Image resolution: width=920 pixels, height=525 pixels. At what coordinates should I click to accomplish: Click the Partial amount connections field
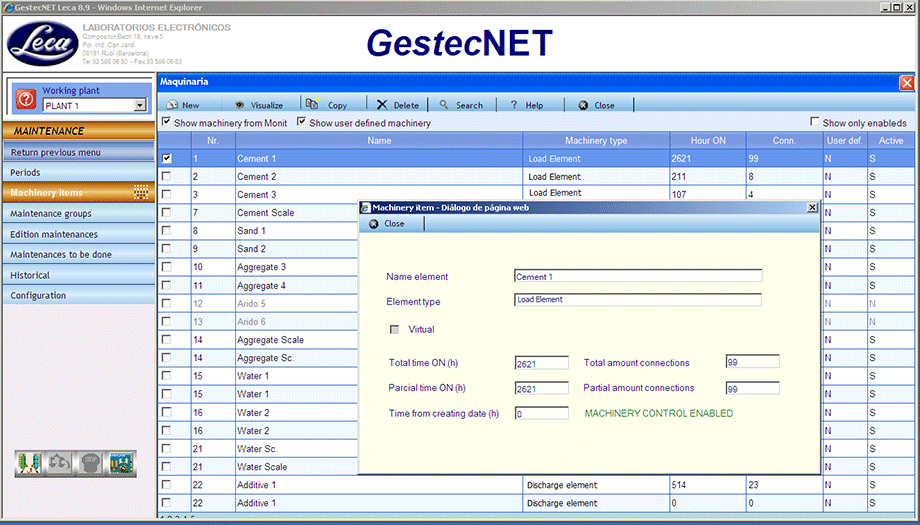click(x=753, y=388)
